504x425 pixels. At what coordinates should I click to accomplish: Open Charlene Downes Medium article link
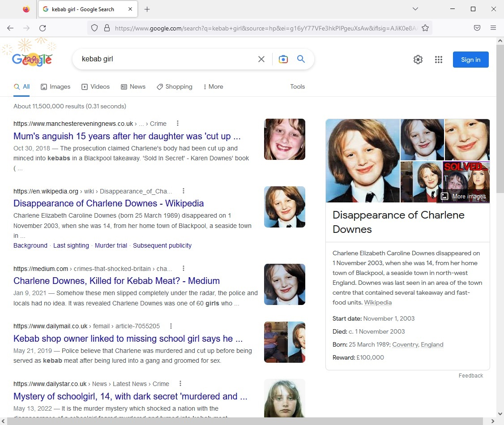click(117, 281)
